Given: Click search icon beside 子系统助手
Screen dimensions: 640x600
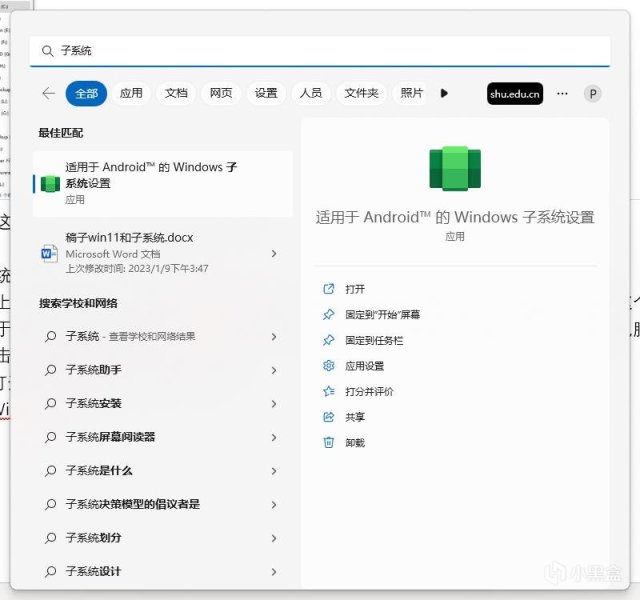Looking at the screenshot, I should [50, 370].
